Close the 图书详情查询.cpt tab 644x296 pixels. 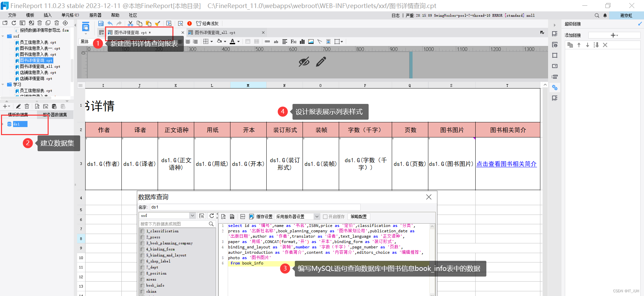pyautogui.click(x=183, y=33)
